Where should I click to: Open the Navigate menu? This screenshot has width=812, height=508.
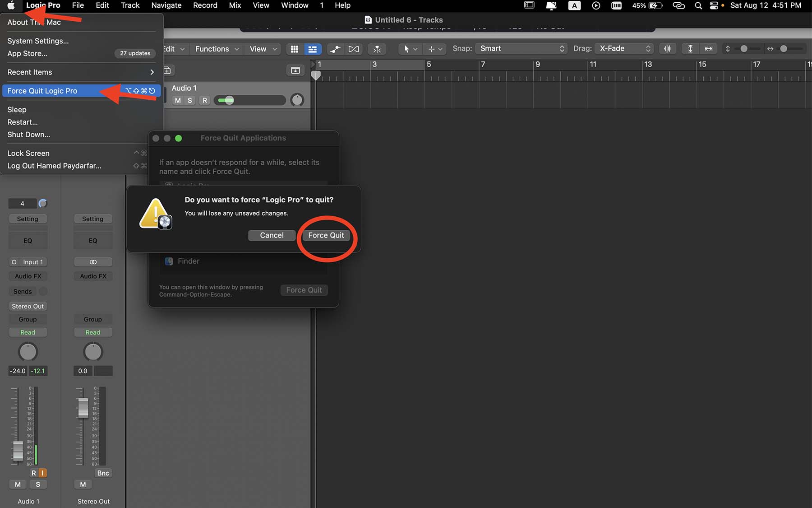pos(166,5)
